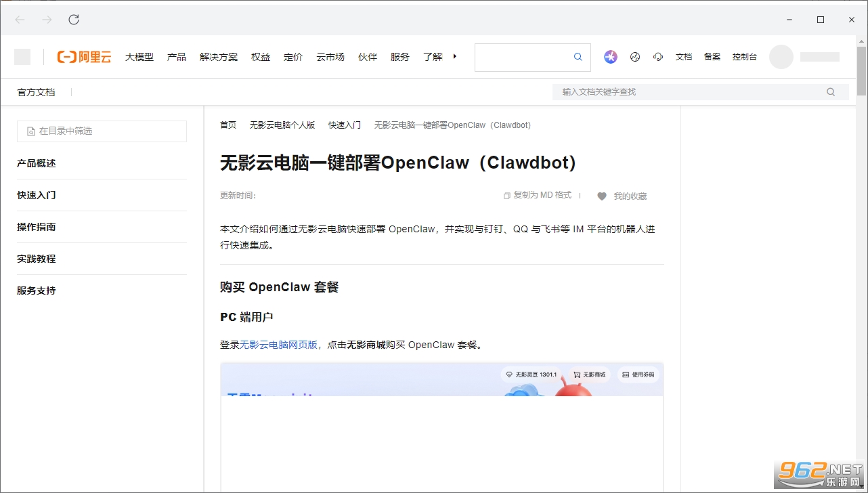Click the 无影云电脑个人版 breadcrumb
This screenshot has width=868, height=493.
(x=282, y=125)
